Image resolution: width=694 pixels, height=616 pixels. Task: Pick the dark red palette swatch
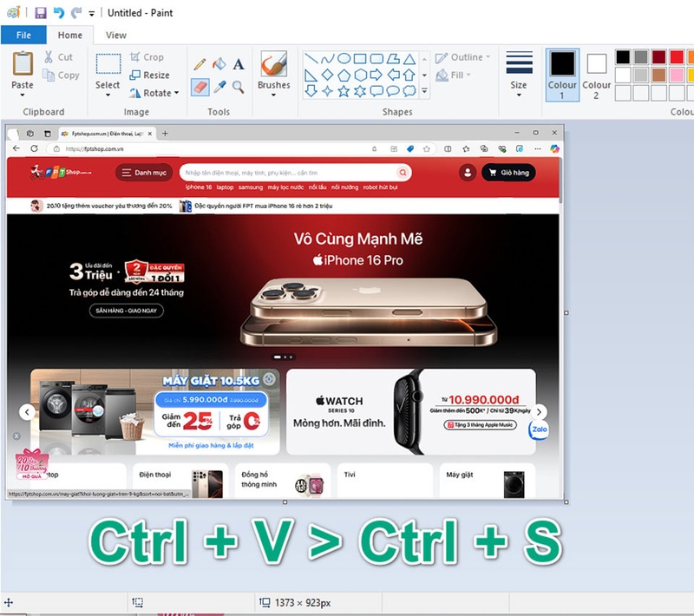coord(658,57)
